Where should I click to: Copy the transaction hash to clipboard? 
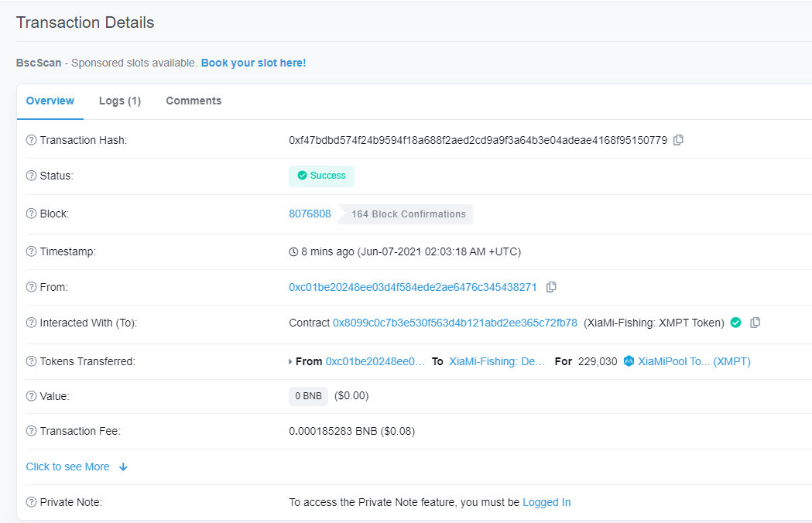click(678, 140)
